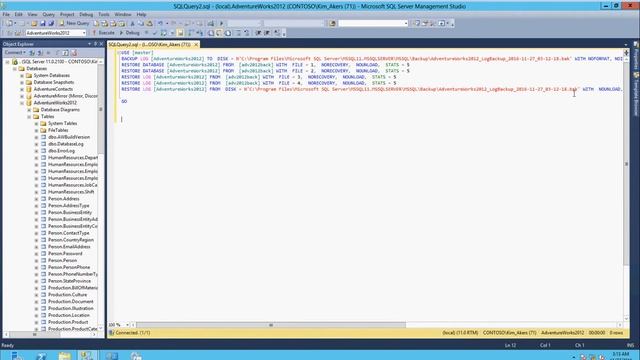The width and height of the screenshot is (640, 360).
Task: Open the Tools menu
Action: (x=104, y=14)
